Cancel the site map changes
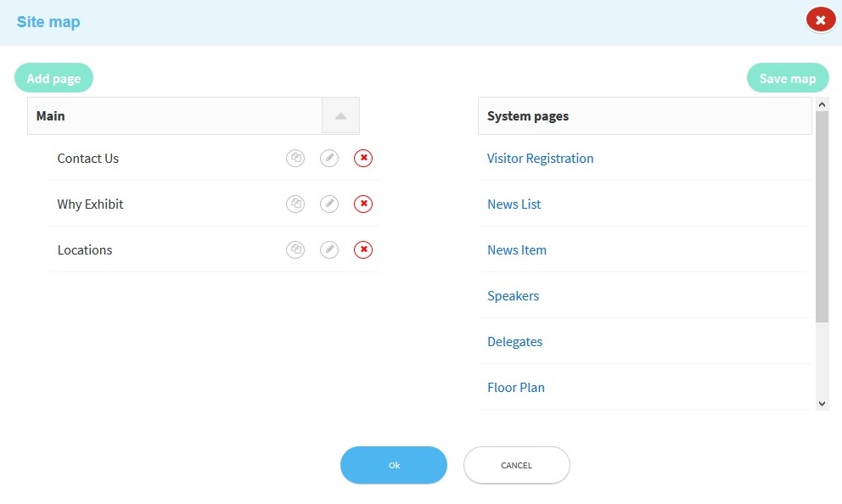842x504 pixels. tap(517, 465)
